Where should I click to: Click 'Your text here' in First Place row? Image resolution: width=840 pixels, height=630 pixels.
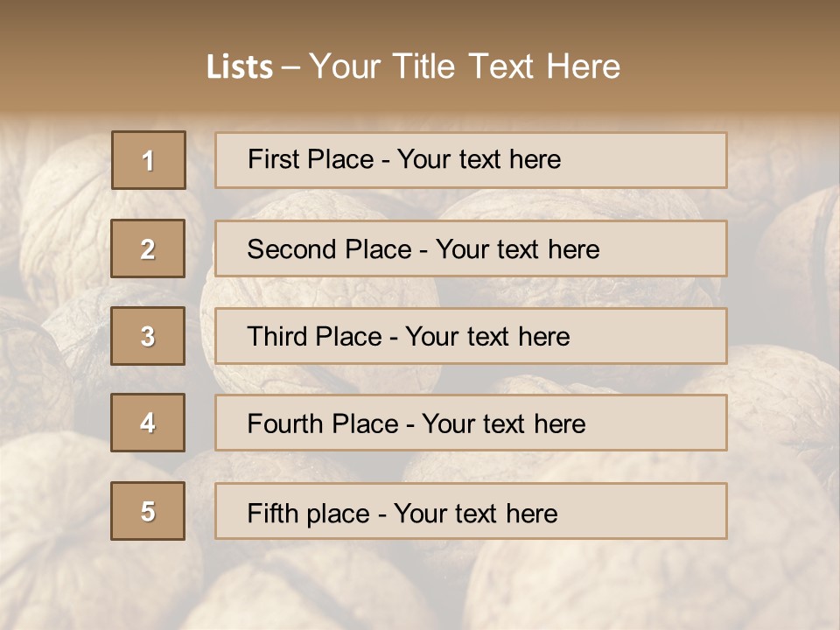tap(479, 159)
